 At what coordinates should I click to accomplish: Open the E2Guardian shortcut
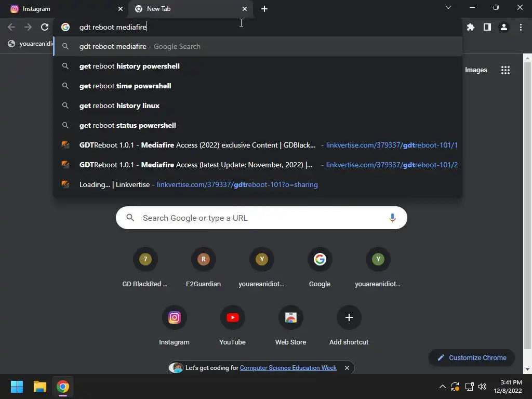203,268
